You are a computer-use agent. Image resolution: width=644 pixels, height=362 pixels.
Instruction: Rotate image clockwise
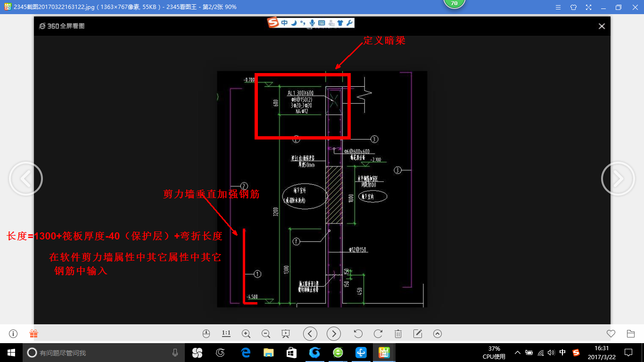378,334
